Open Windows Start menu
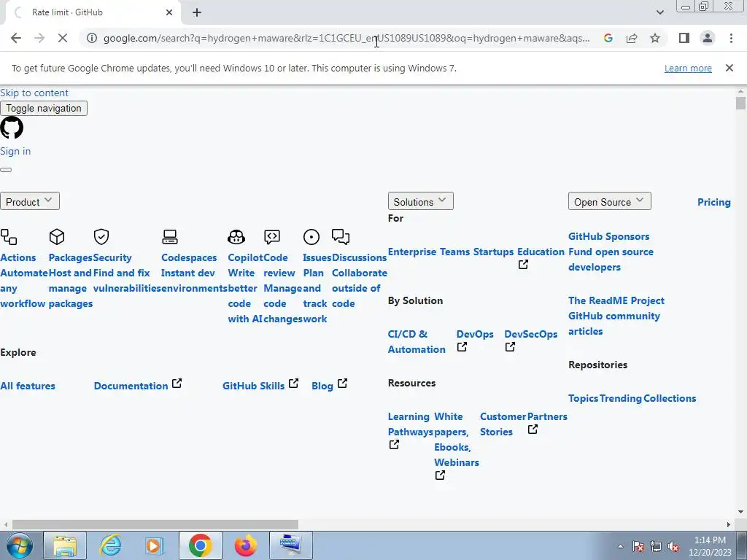The height and width of the screenshot is (560, 747). tap(19, 545)
